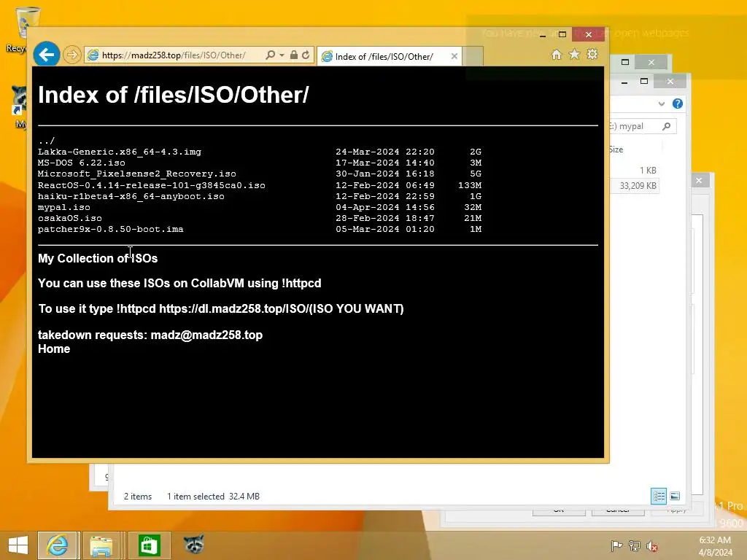Click the Forward arrow in Internet Explorer

[x=72, y=55]
